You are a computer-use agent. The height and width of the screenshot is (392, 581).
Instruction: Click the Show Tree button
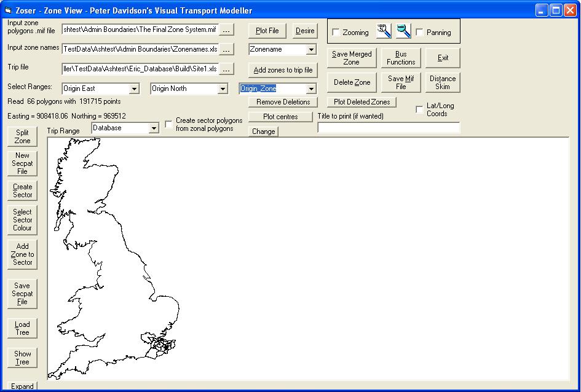[22, 358]
